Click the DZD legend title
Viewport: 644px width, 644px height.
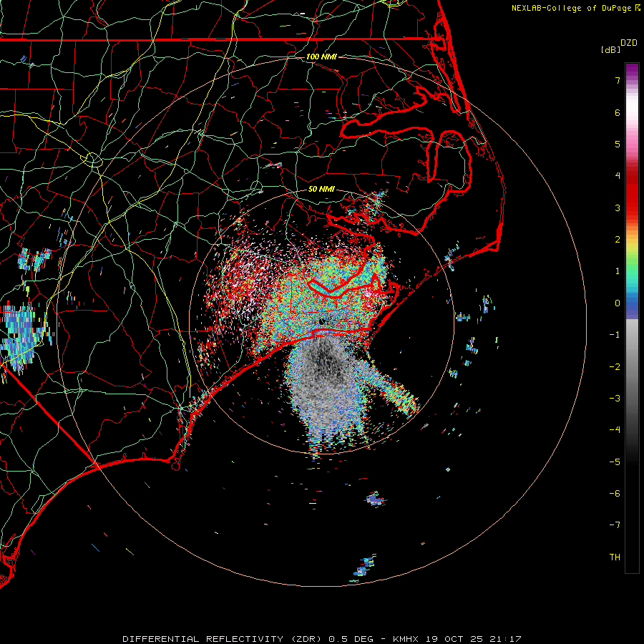pos(629,43)
